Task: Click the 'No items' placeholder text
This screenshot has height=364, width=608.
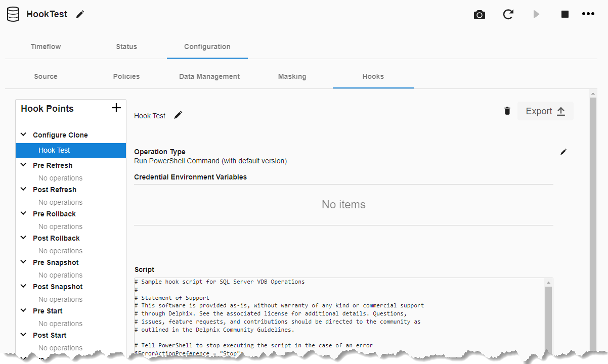Action: click(343, 205)
